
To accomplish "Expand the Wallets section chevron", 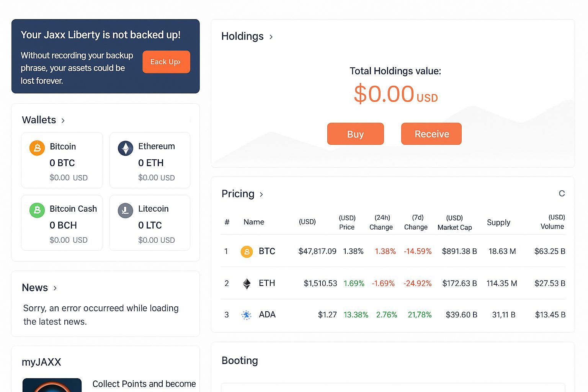I will (63, 121).
